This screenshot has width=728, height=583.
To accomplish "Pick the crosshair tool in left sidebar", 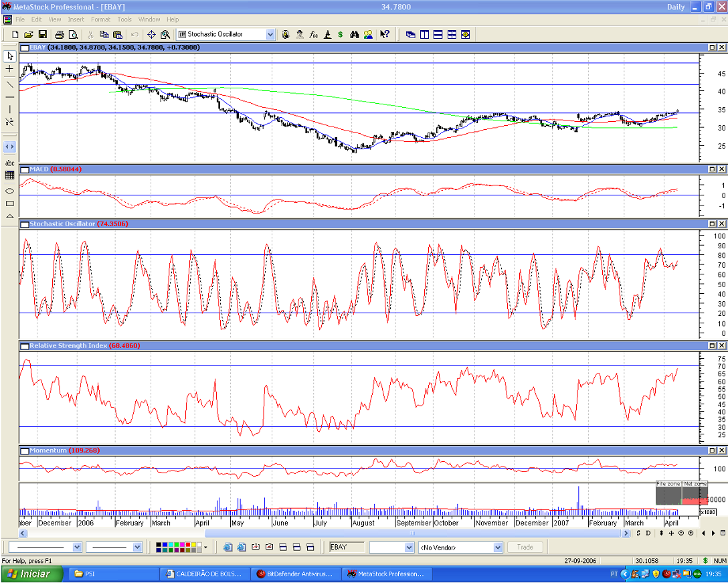I will tap(9, 69).
